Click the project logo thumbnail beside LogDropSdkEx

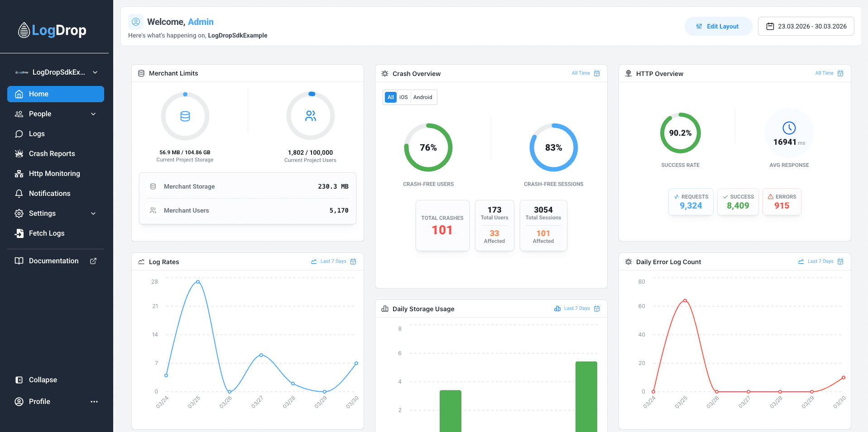pos(21,72)
